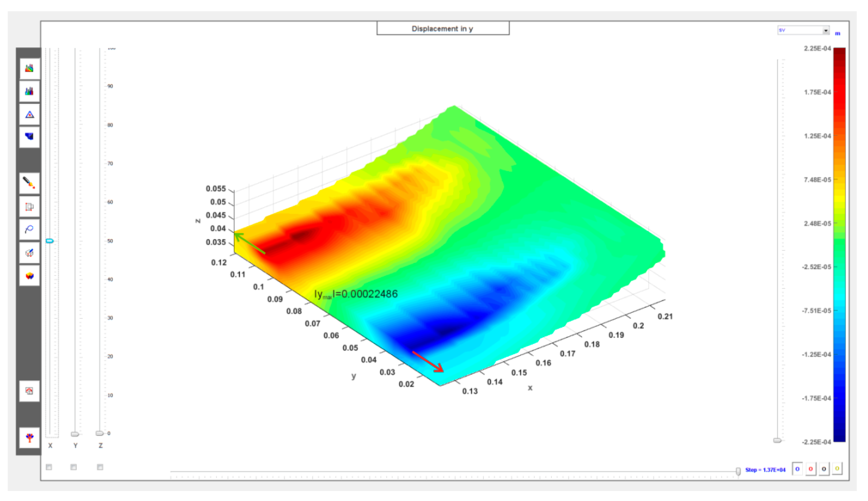Click the blue bar-chart plot icon
Screen dimensions: 868x501
[29, 91]
